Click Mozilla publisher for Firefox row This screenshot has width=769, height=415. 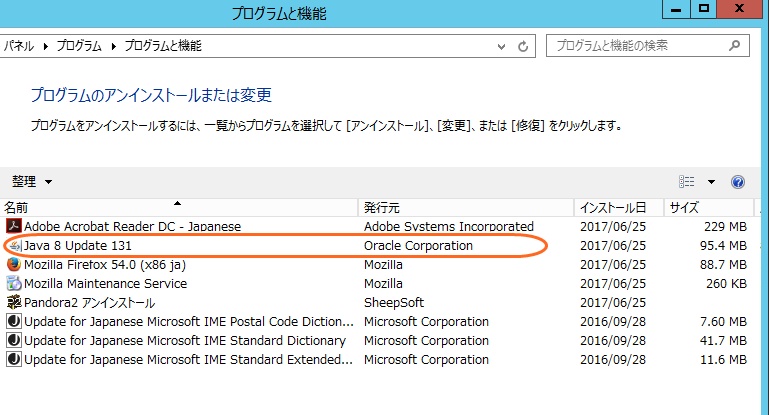coord(383,264)
